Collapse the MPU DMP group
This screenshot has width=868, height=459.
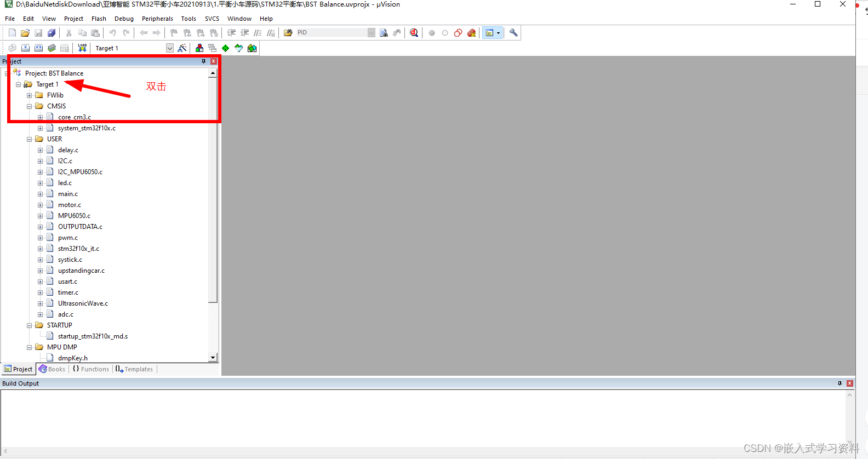click(x=30, y=347)
